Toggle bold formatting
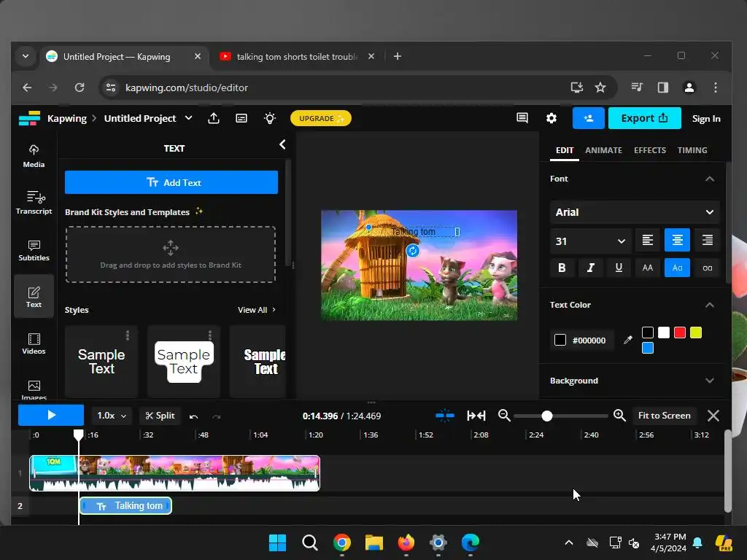 click(x=562, y=268)
